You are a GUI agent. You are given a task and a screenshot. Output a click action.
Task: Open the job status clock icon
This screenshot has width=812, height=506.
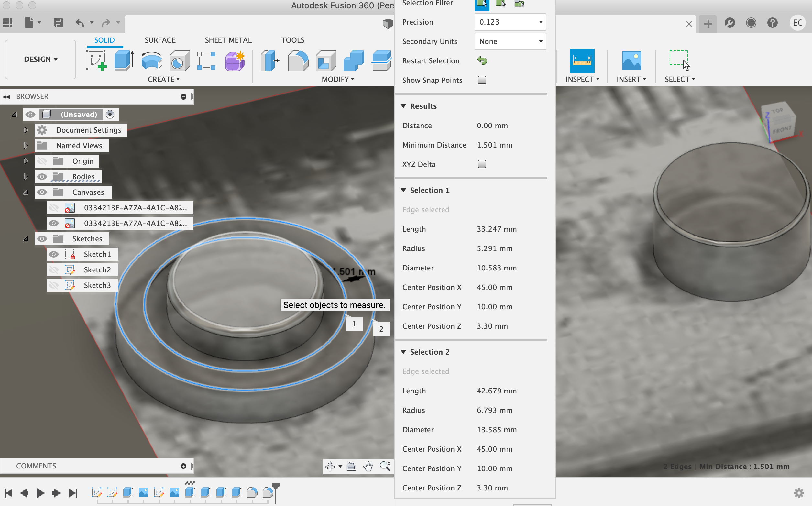tap(751, 23)
